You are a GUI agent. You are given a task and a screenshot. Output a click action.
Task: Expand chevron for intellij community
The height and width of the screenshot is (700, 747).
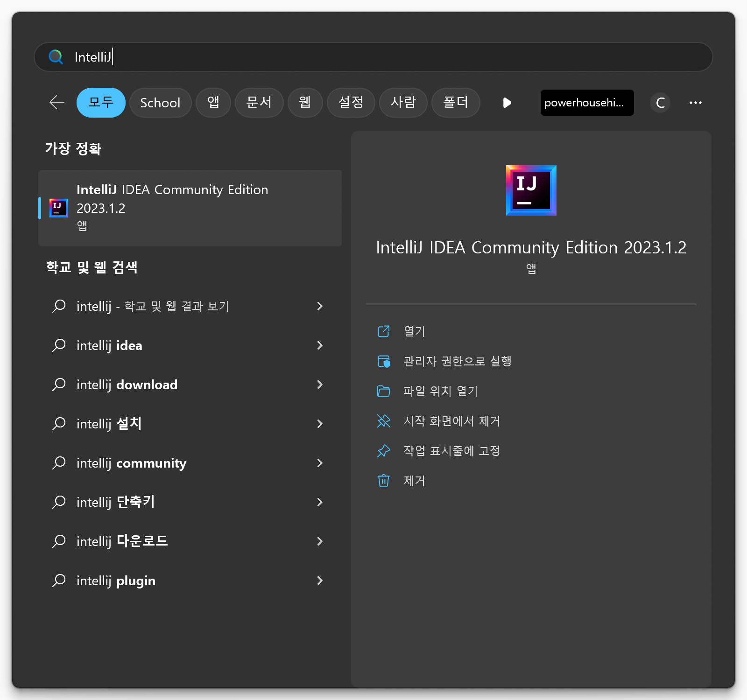pyautogui.click(x=320, y=463)
